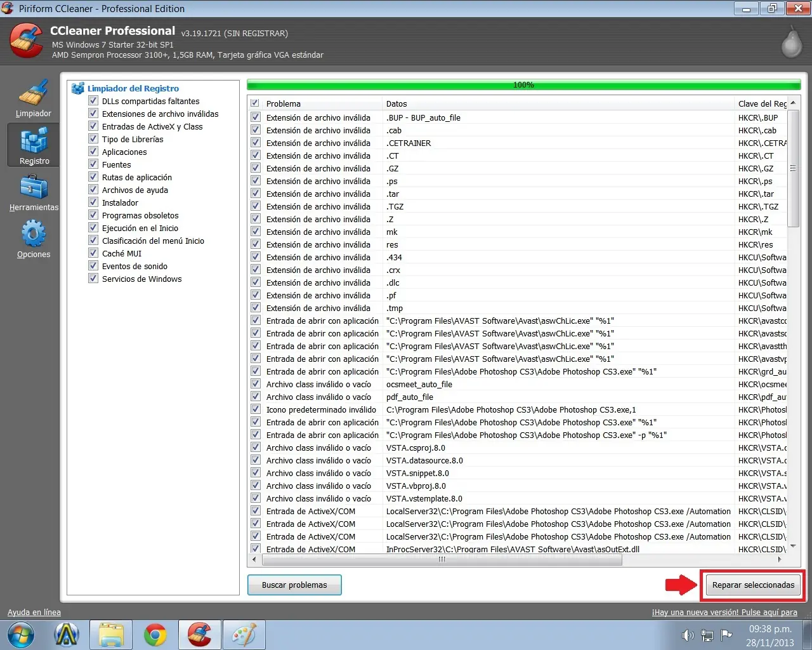
Task: Disable Programas obsoletos checkbox
Action: [93, 215]
